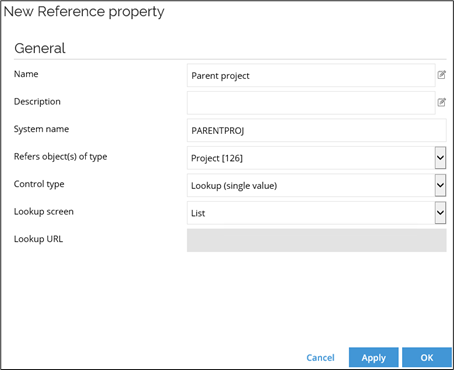
Task: Focus the Name field containing Parent project
Action: [311, 75]
